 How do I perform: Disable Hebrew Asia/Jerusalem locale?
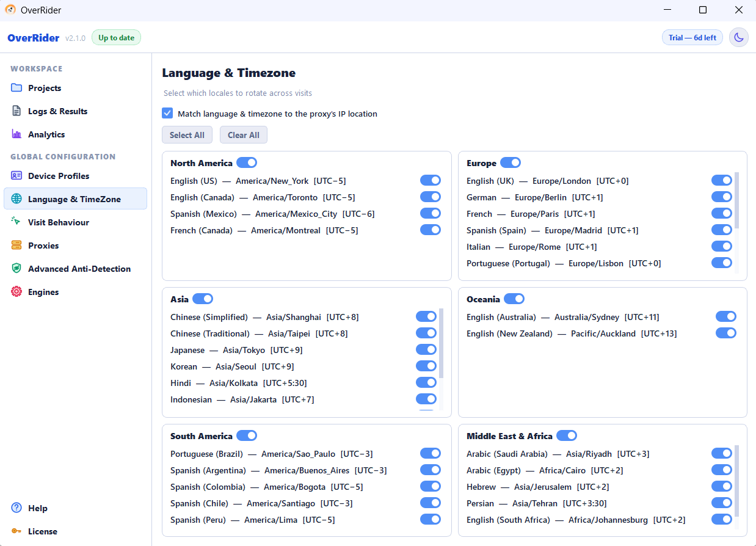[x=722, y=486]
